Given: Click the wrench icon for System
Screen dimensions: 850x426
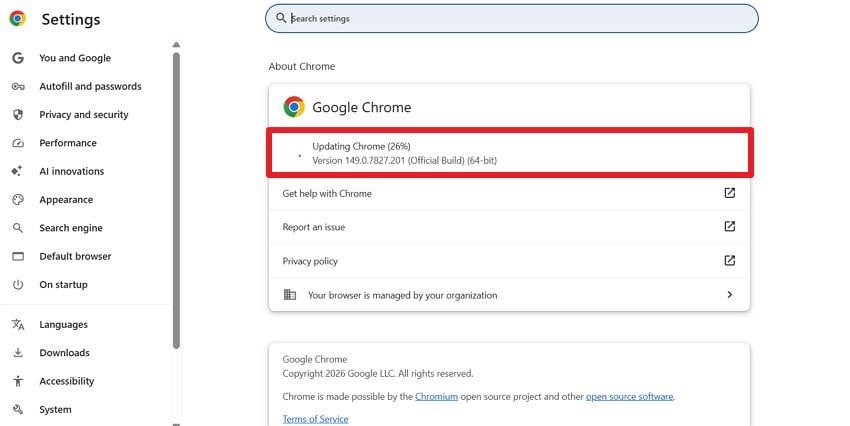Looking at the screenshot, I should pos(18,409).
